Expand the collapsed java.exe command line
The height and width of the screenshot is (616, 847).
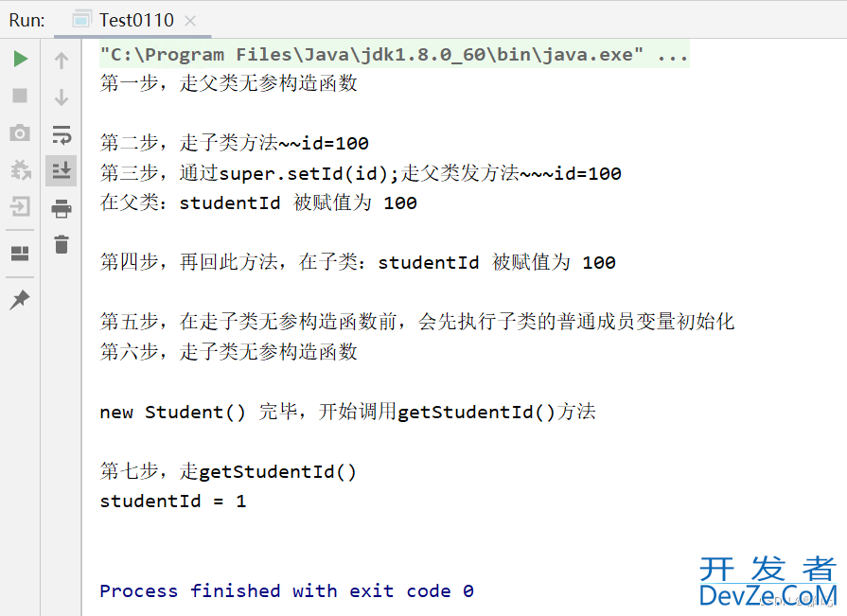[673, 55]
